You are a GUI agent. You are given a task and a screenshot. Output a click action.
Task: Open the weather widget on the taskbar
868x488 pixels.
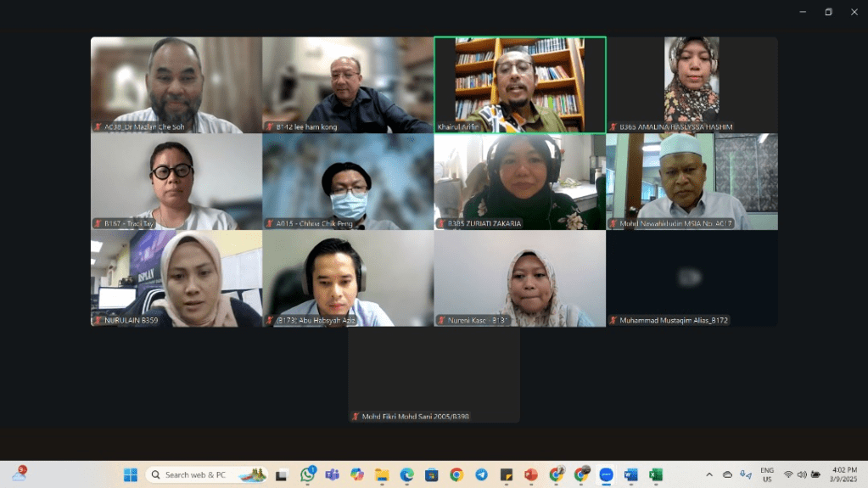(x=19, y=474)
